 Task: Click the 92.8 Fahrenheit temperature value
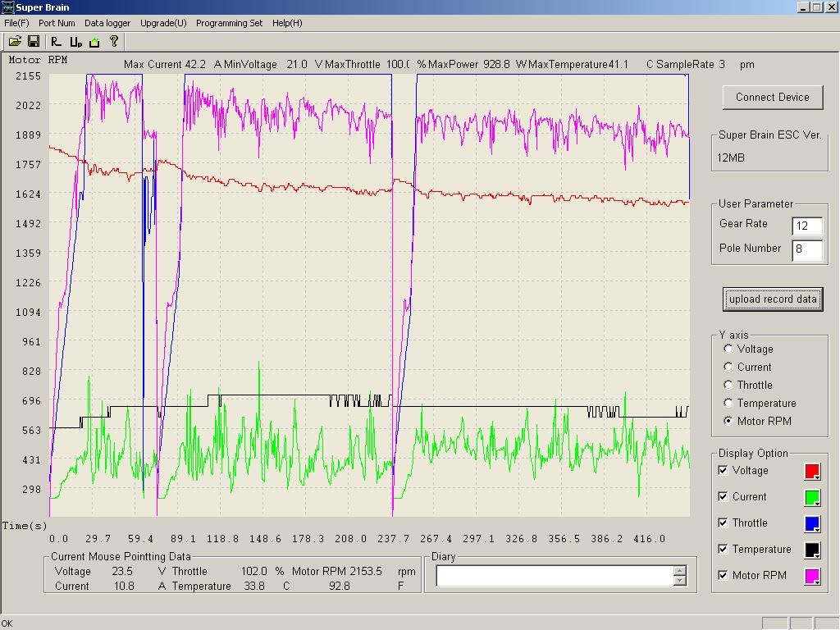coord(339,586)
